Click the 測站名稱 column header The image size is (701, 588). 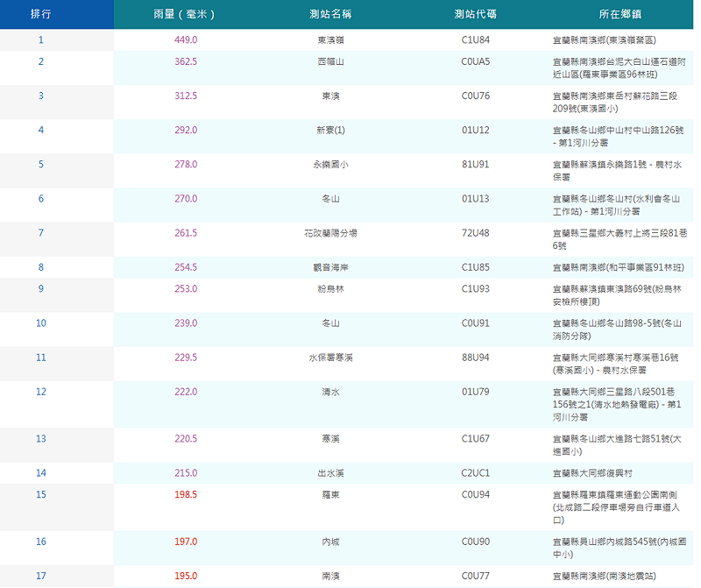tap(330, 15)
